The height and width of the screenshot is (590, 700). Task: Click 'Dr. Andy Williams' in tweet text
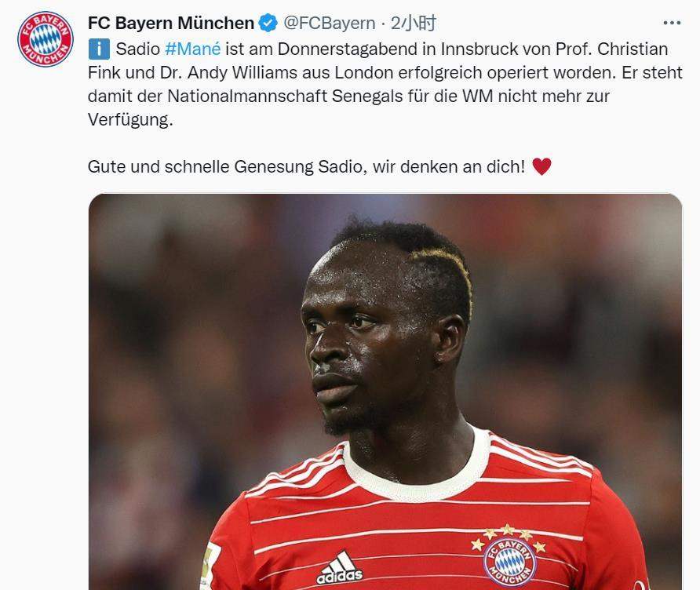point(228,72)
